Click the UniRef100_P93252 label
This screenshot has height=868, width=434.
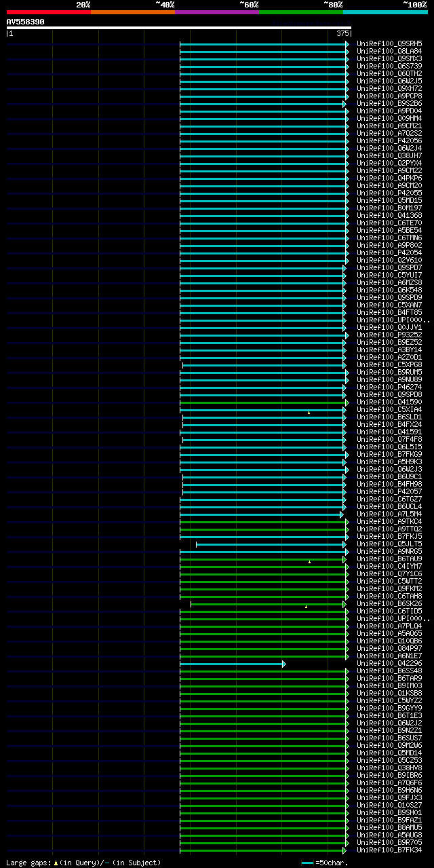pos(389,335)
